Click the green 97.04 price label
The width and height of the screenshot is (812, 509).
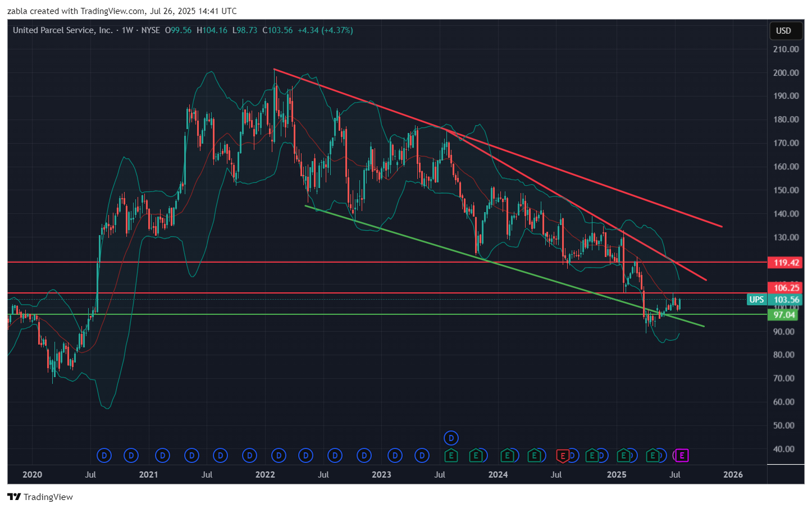point(783,315)
